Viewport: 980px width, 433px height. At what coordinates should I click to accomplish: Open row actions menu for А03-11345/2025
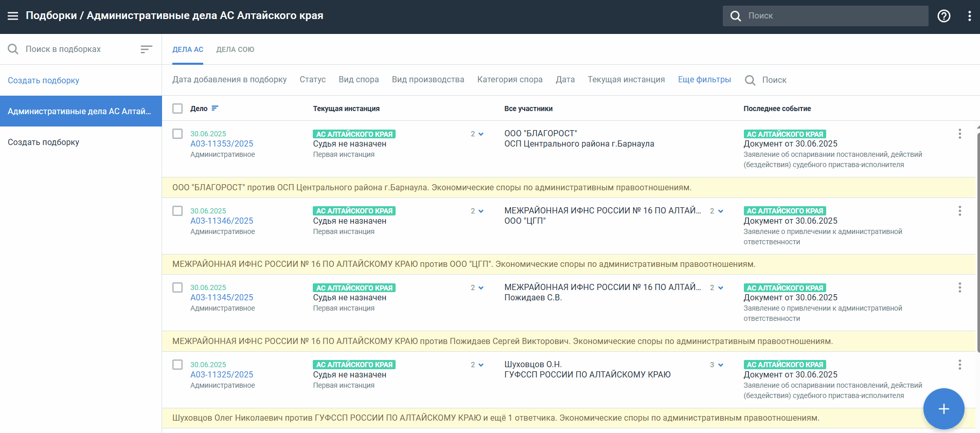(959, 287)
